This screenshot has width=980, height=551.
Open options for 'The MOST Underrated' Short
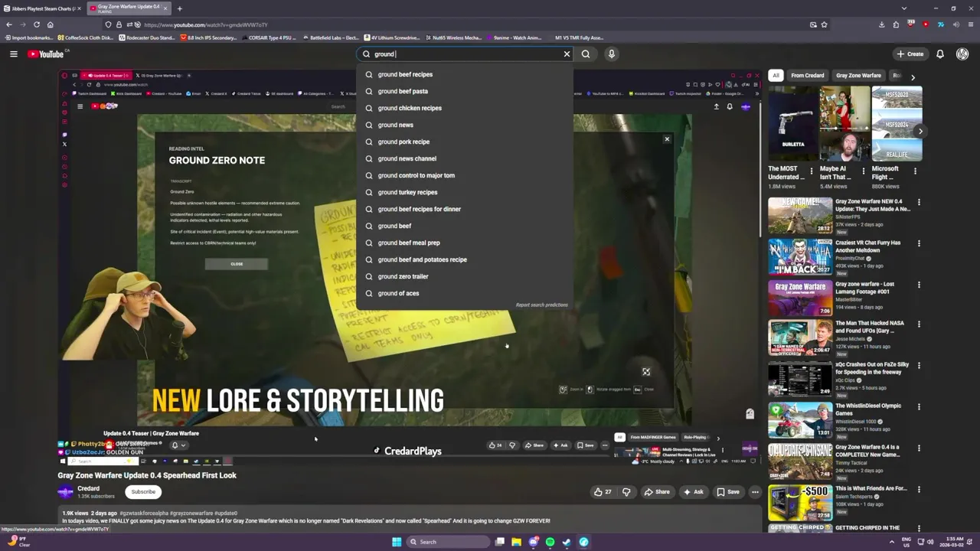812,171
